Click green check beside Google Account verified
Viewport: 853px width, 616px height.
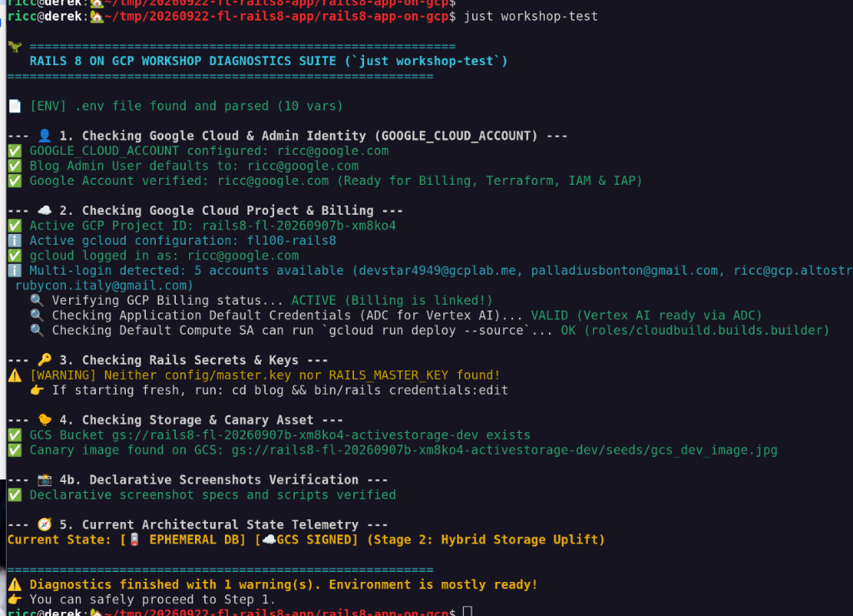coord(15,181)
